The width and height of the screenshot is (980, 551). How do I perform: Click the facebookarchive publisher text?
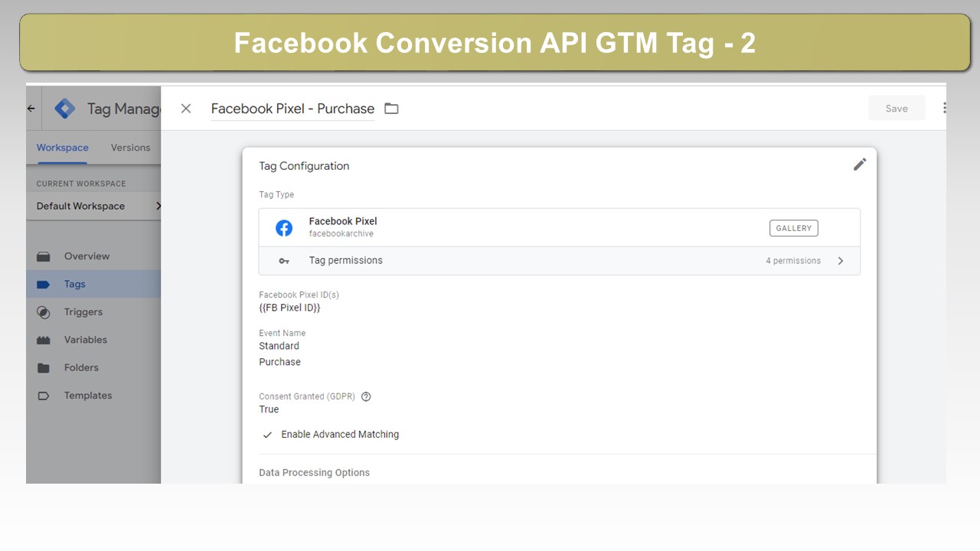tap(341, 233)
